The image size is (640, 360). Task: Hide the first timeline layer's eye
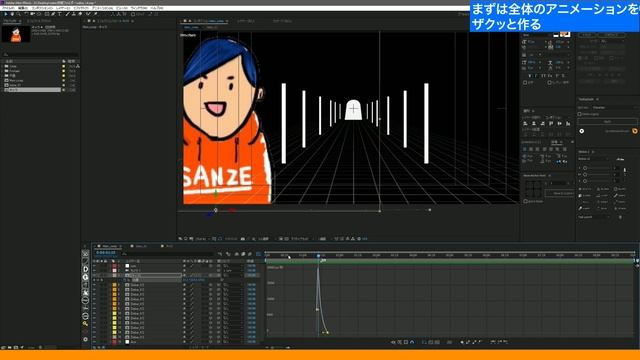coord(94,266)
